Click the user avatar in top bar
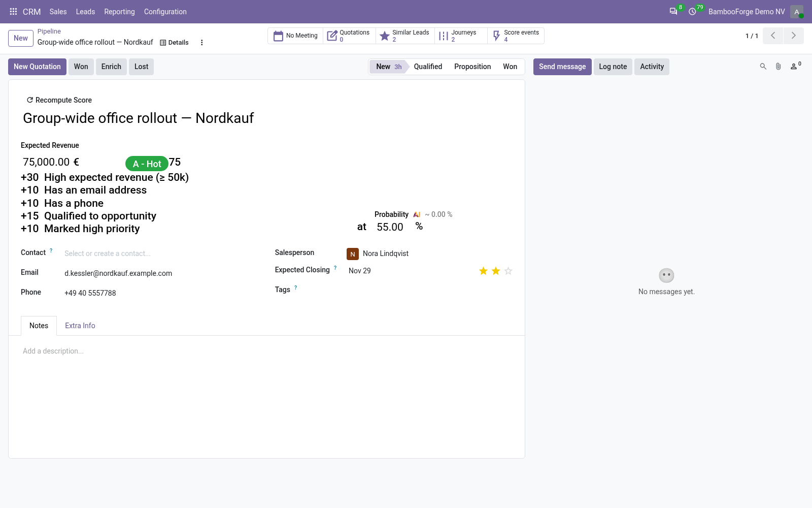This screenshot has width=812, height=508. coord(797,12)
